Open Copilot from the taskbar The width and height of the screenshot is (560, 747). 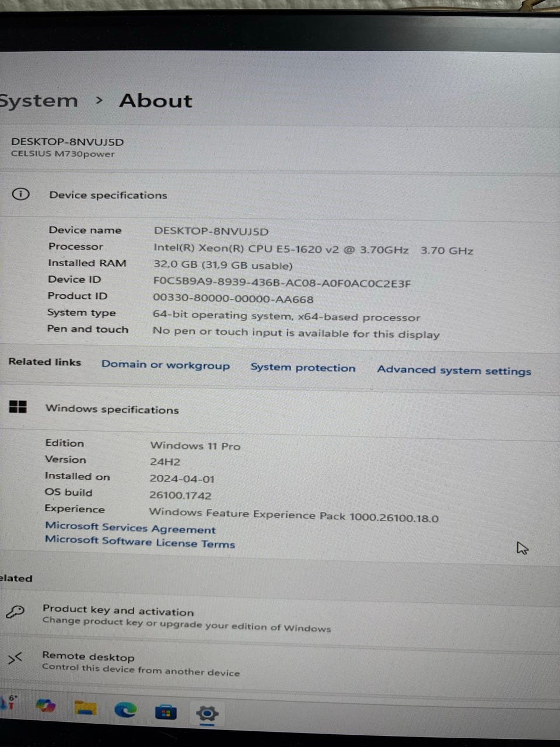click(x=45, y=706)
